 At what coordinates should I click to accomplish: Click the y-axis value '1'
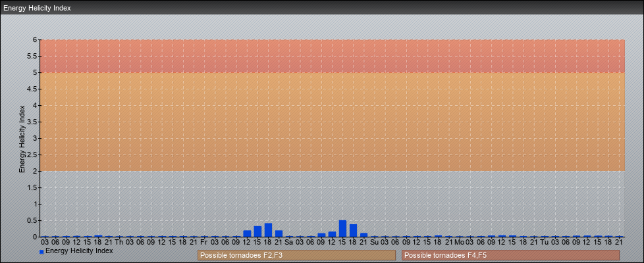tap(36, 204)
